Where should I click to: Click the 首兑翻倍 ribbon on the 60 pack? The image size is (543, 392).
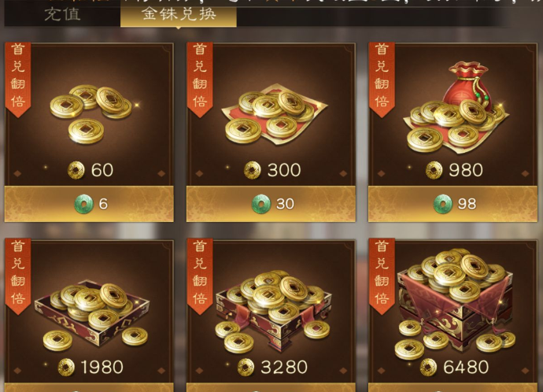coord(18,80)
